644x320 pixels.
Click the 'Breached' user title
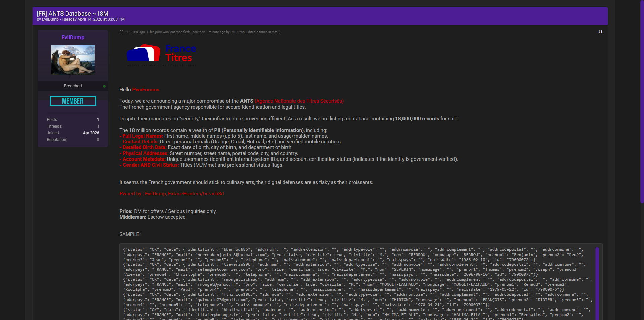(x=73, y=86)
